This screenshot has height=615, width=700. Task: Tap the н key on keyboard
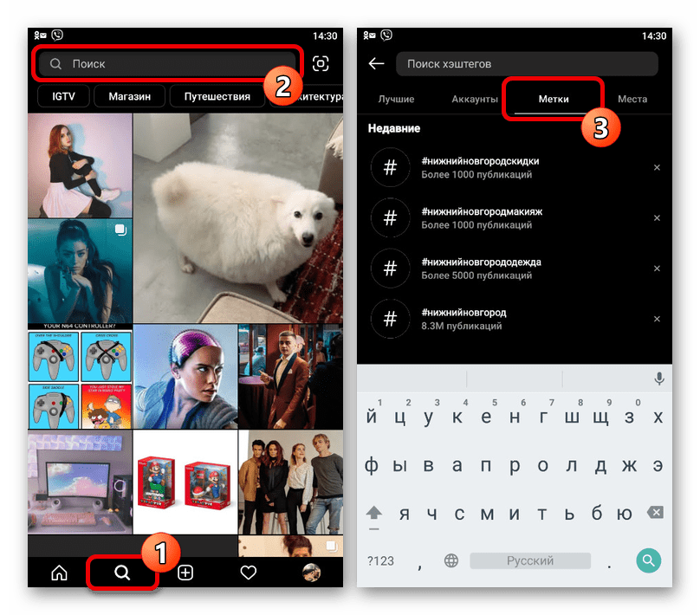[515, 417]
